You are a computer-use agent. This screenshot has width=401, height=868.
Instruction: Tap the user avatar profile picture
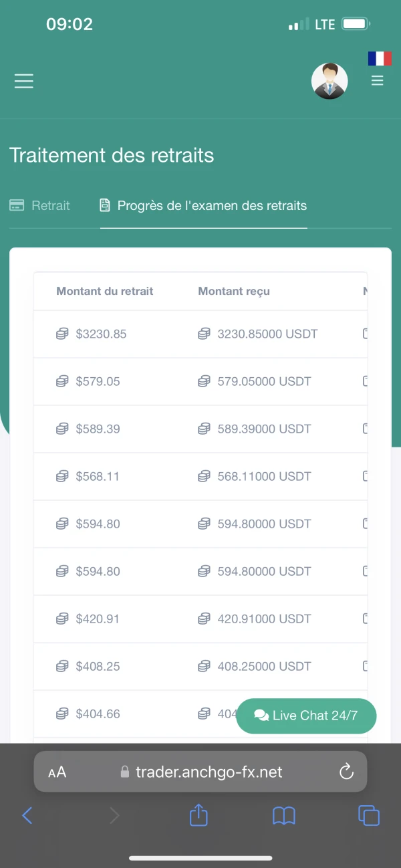pyautogui.click(x=329, y=81)
